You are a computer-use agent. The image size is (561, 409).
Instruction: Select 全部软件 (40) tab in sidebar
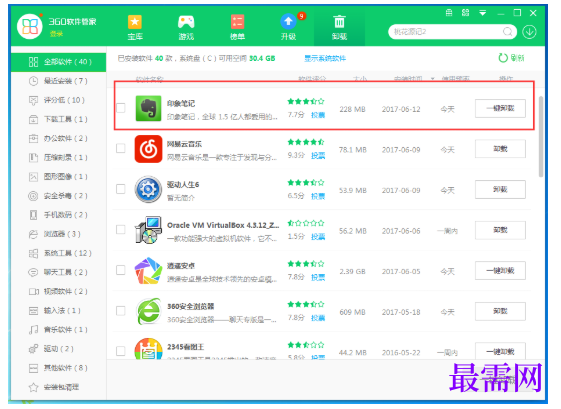58,62
